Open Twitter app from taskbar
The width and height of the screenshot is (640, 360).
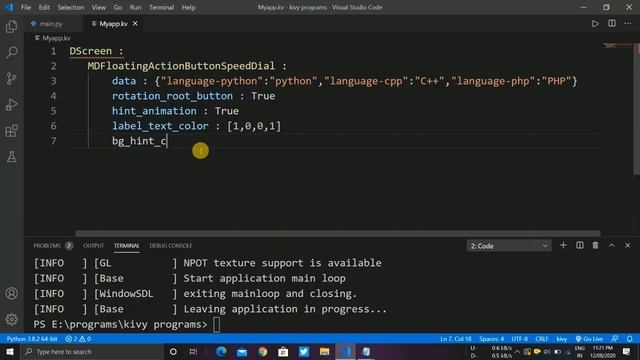pyautogui.click(x=304, y=351)
